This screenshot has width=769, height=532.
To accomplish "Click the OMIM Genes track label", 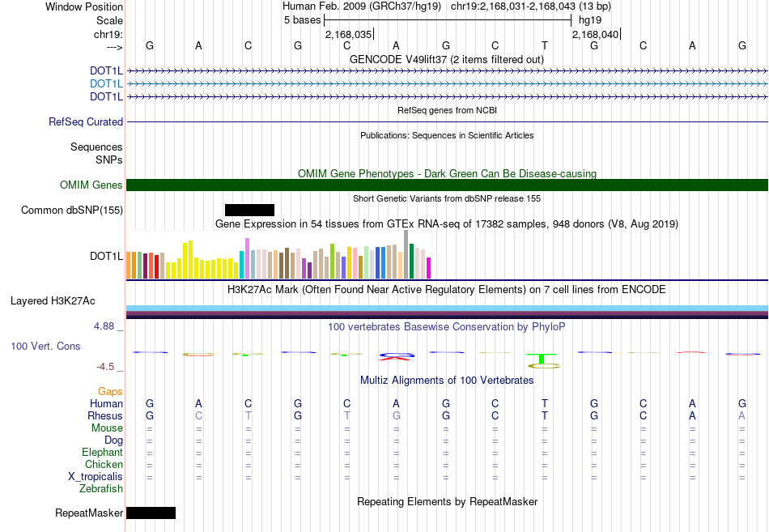I will (x=91, y=185).
